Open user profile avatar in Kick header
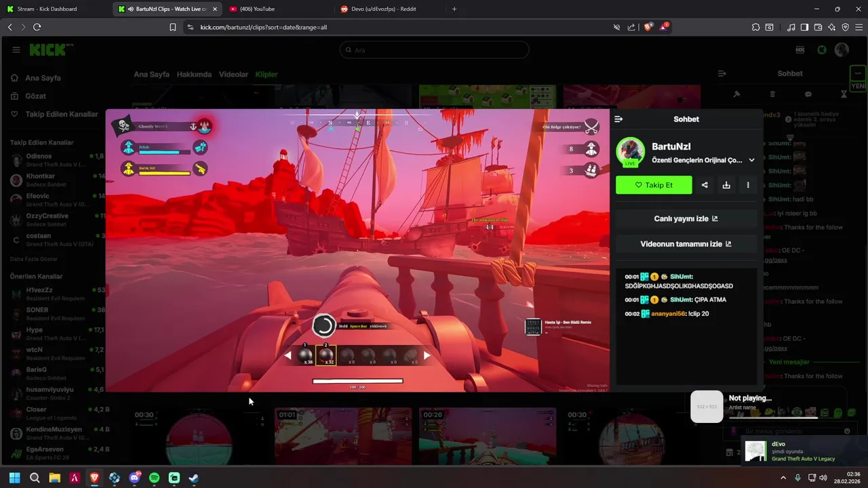Viewport: 868px width, 488px height. (842, 49)
